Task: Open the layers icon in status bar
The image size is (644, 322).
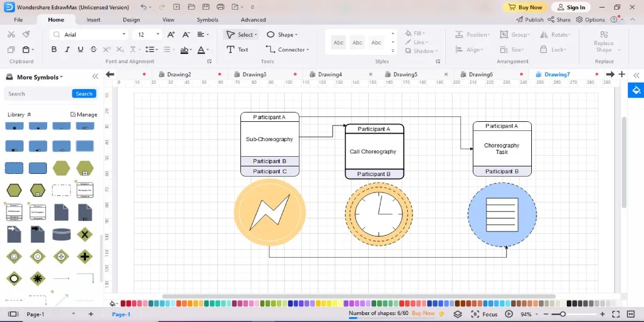Action: pyautogui.click(x=458, y=314)
